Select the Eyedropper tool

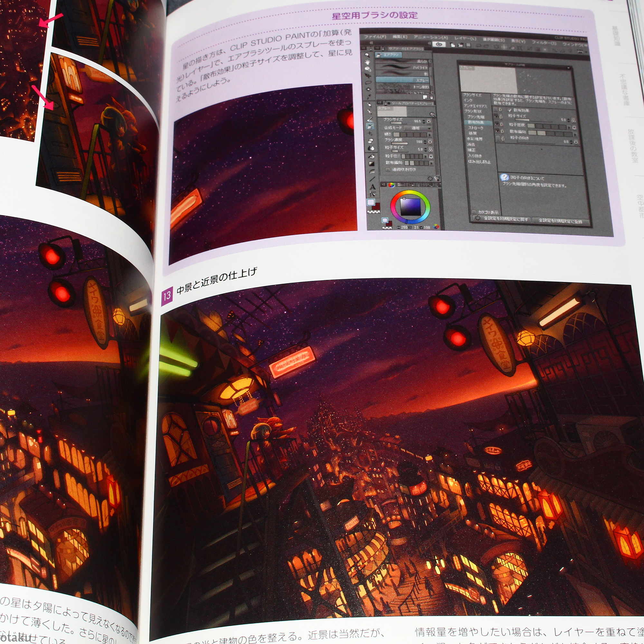click(x=369, y=97)
